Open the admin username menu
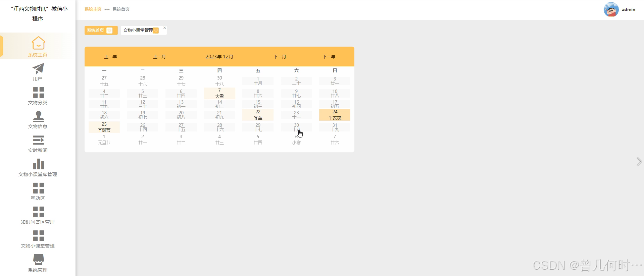The image size is (644, 276). coord(629,9)
